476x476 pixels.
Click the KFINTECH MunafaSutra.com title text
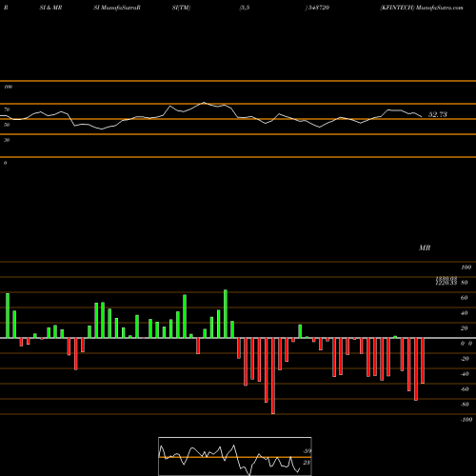(x=422, y=8)
